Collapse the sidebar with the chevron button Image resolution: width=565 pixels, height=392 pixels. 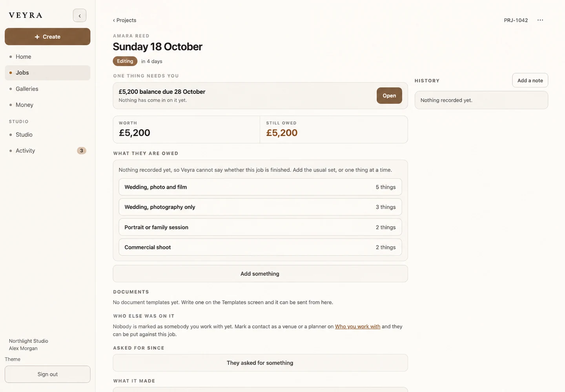click(80, 16)
